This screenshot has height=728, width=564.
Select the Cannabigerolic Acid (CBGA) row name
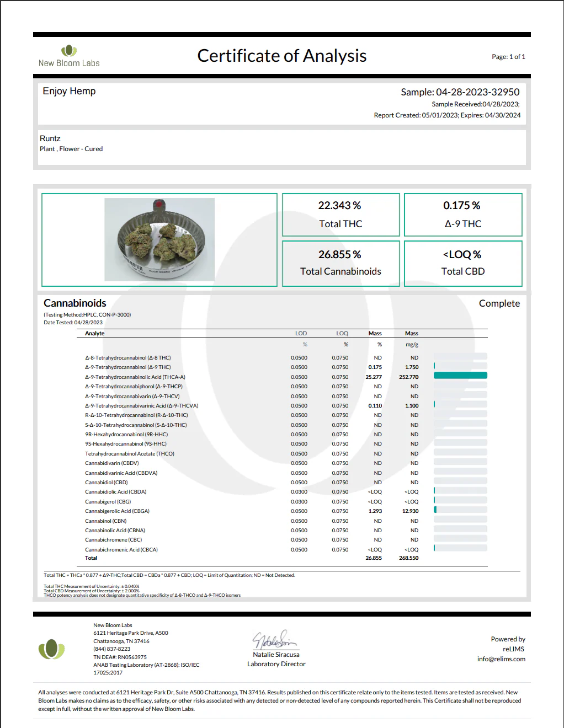click(x=117, y=511)
